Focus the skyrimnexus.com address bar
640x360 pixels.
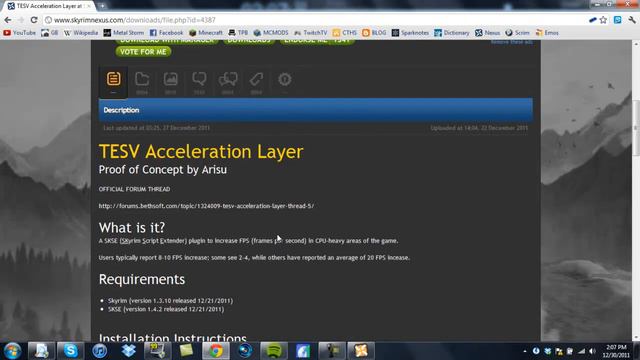tap(314, 20)
